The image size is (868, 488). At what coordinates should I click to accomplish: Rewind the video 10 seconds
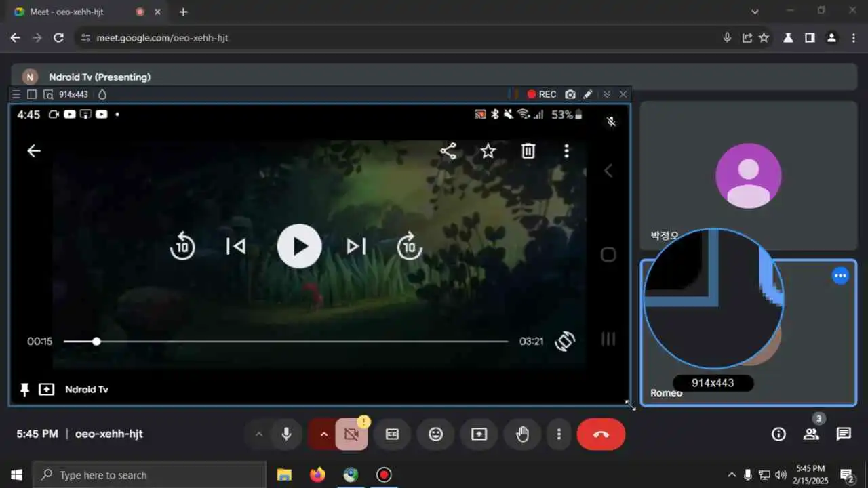coord(182,246)
